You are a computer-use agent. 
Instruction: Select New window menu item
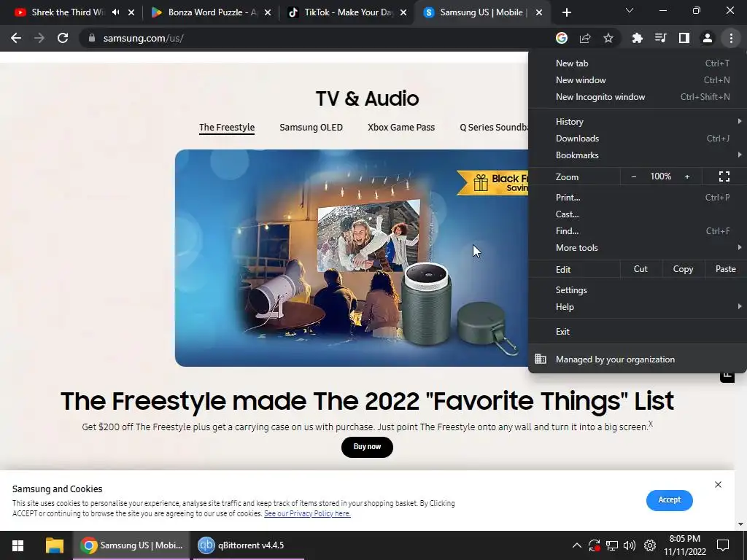[x=638, y=80]
